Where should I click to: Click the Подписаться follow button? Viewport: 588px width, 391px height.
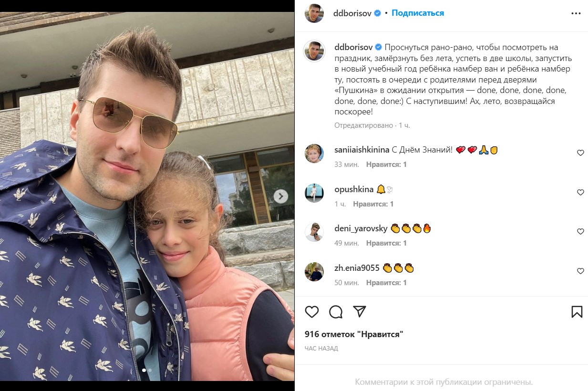coord(418,13)
